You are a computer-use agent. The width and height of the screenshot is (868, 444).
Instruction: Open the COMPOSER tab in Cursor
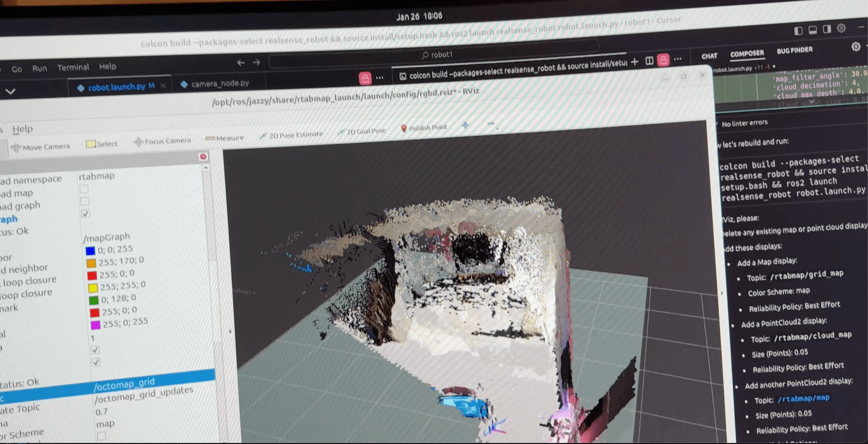click(747, 54)
